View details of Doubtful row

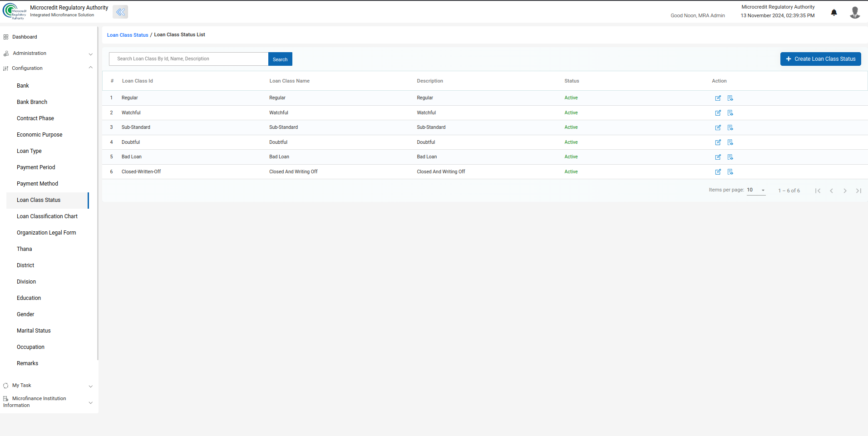tap(730, 142)
